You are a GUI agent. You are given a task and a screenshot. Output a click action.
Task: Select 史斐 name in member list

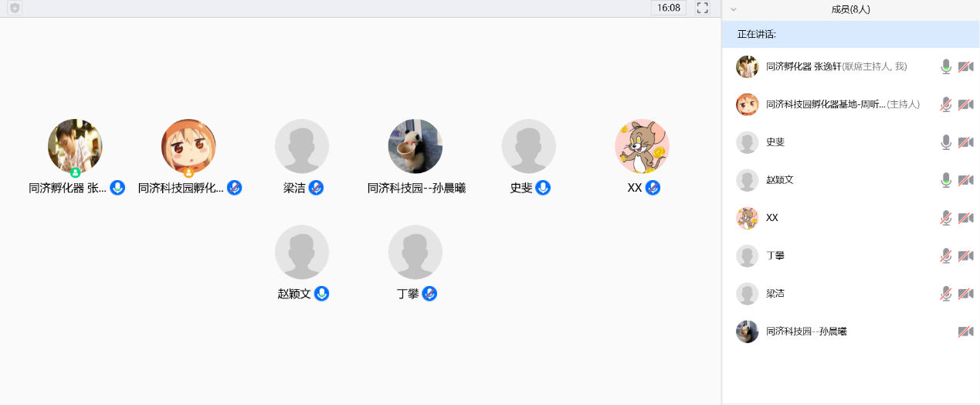775,142
